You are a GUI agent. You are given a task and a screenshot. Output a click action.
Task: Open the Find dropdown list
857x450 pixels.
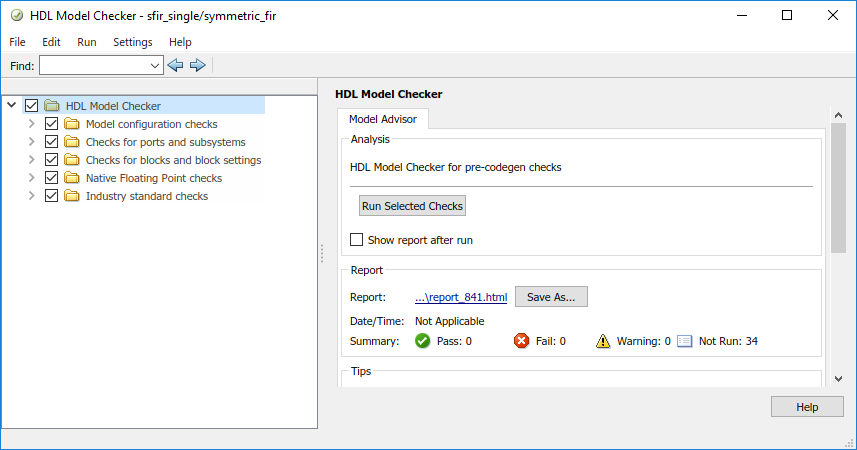(x=155, y=65)
